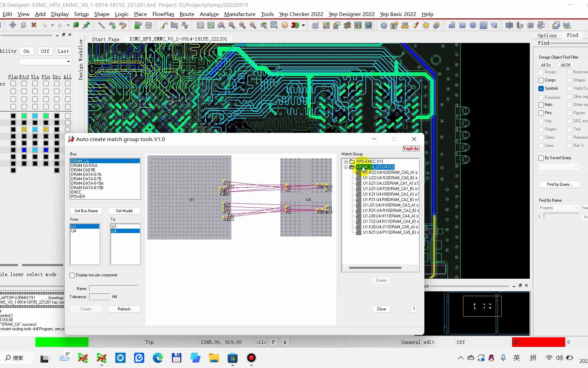Collapse the DRAM_CA_U1-U4 match group node
The width and height of the screenshot is (588, 368).
[x=346, y=167]
